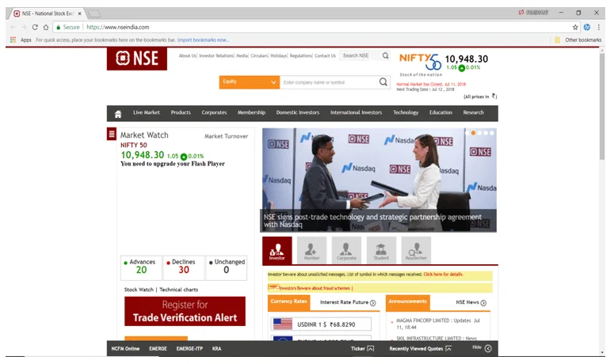Select the Student profile icon

381,251
